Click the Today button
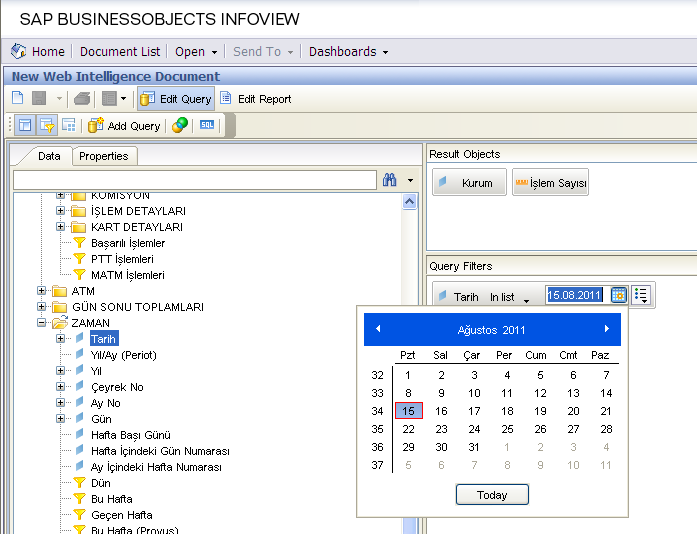 [492, 495]
